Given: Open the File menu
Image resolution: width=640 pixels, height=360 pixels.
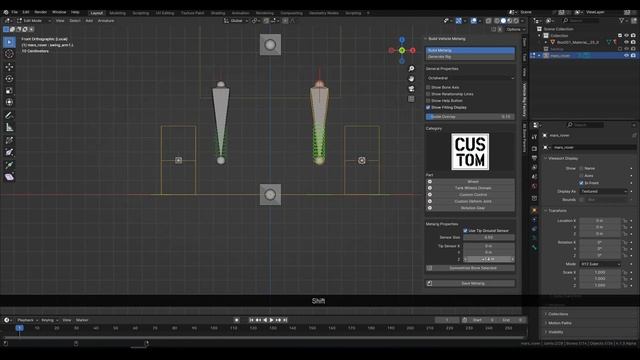Looking at the screenshot, I should 15,13.
